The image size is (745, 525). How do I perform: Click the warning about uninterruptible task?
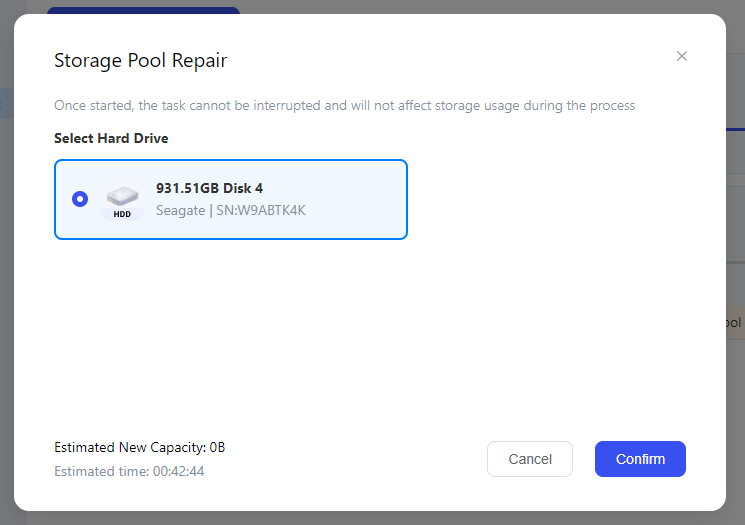pyautogui.click(x=344, y=105)
